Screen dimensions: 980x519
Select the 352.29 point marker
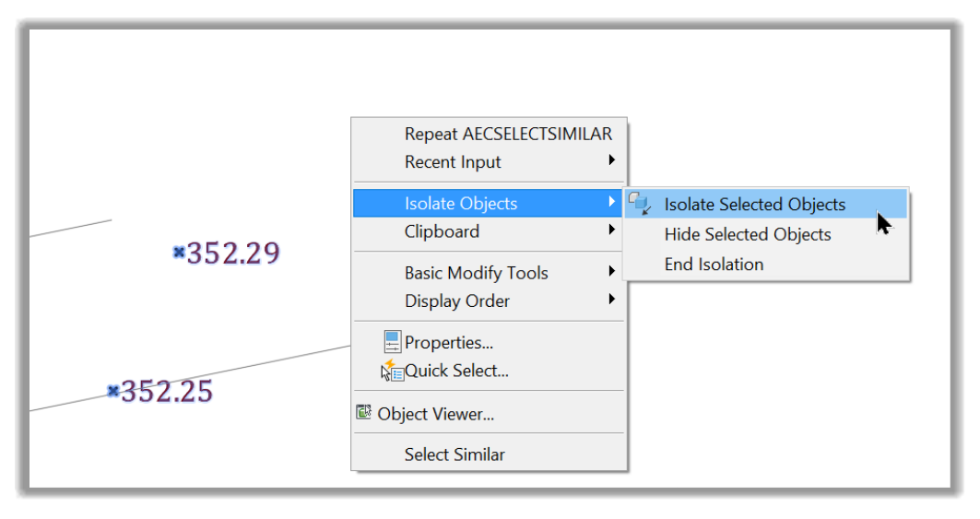[179, 252]
